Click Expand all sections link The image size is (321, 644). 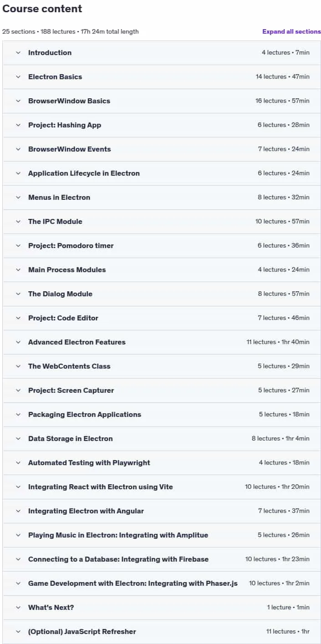[x=291, y=32]
